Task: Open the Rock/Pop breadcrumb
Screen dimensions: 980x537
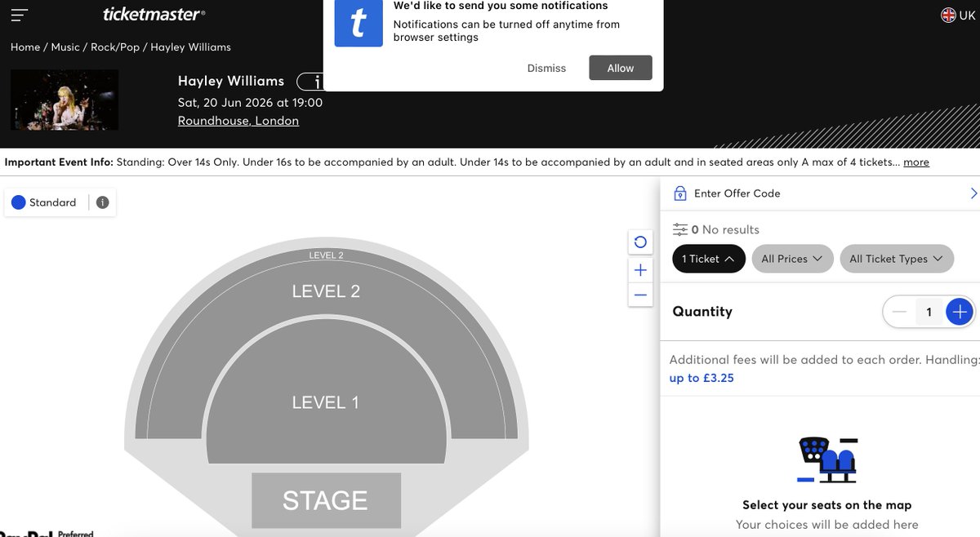Action: coord(115,47)
